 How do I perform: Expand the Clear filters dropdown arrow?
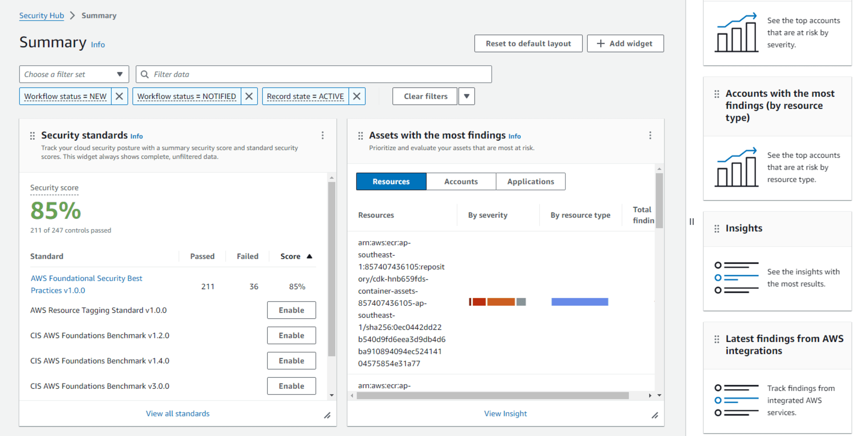pyautogui.click(x=467, y=96)
